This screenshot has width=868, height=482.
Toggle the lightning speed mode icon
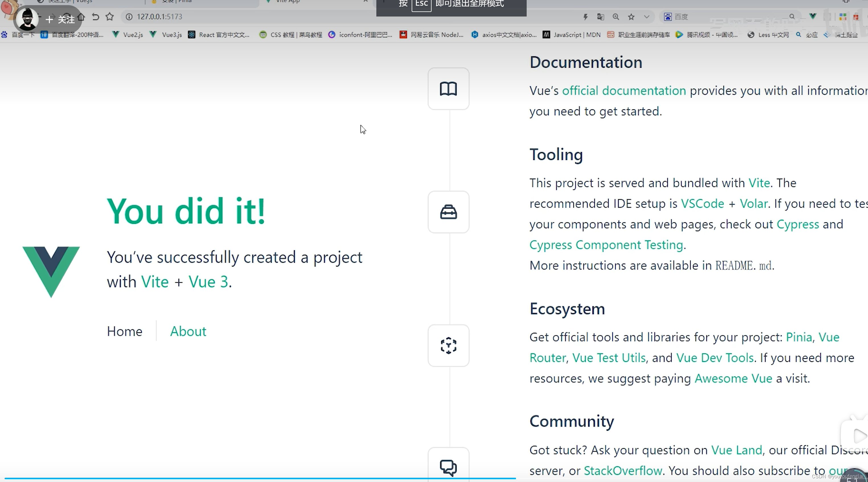[586, 17]
